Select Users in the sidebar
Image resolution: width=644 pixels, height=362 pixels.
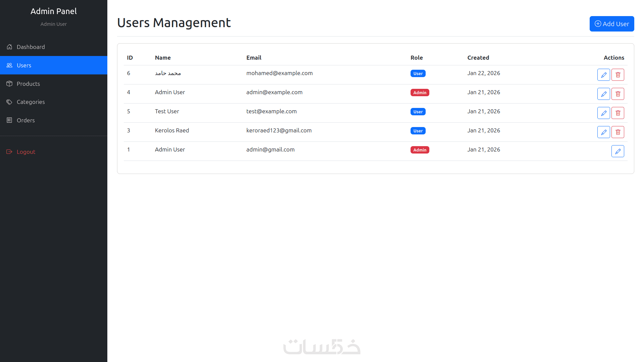(x=24, y=65)
